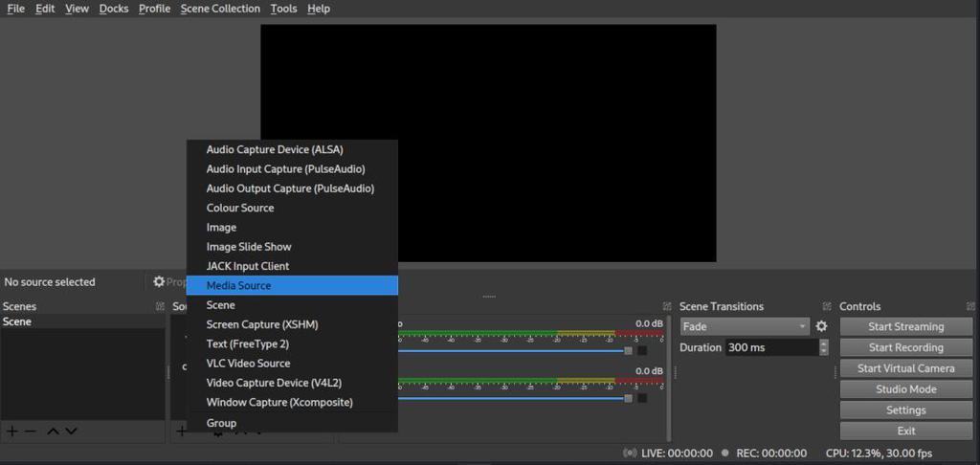980x465 pixels.
Task: Select Text (FreeType 2) source
Action: [x=293, y=343]
